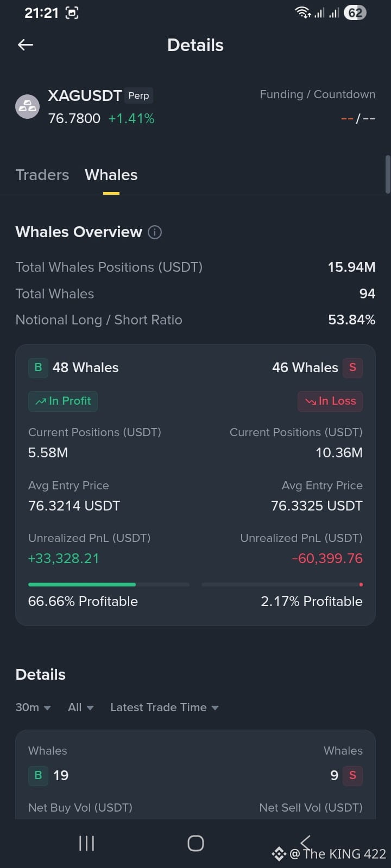
Task: Open the All filter dropdown
Action: tap(81, 707)
